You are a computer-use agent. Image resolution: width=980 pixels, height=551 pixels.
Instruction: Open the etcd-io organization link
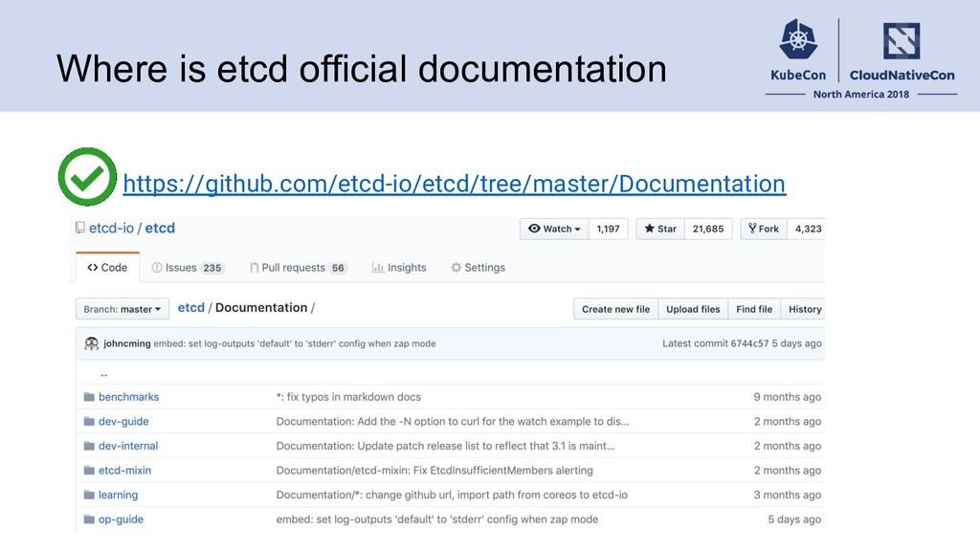(111, 228)
